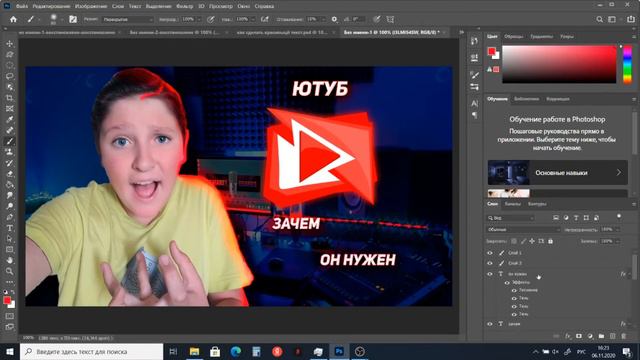The height and width of the screenshot is (360, 640).
Task: Switch to the Образцы tab
Action: [513, 36]
